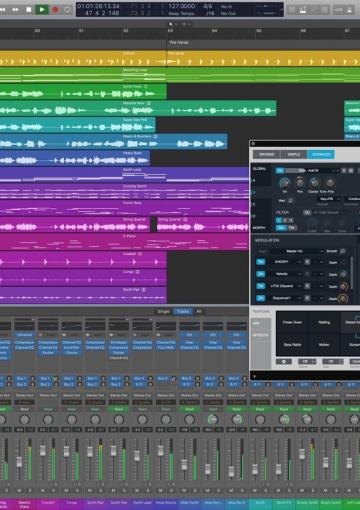The height and width of the screenshot is (510, 360).
Task: Toggle the Velocity modulation On switch
Action: click(x=261, y=274)
